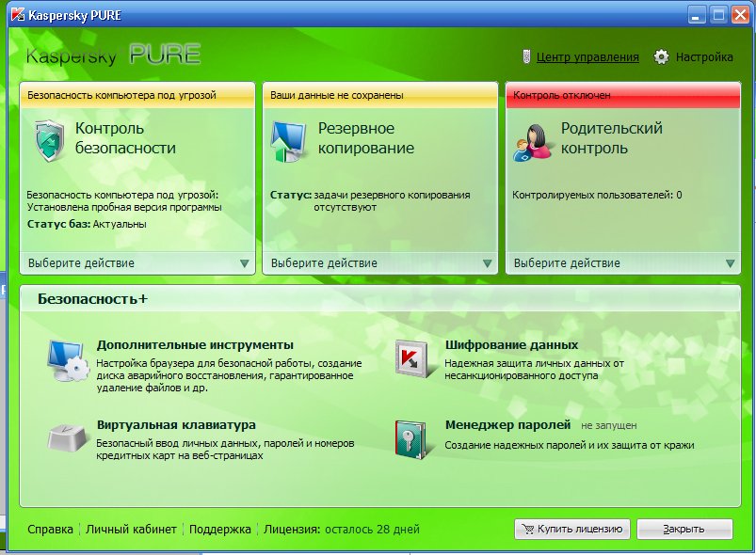756x555 pixels.
Task: Click the yellow Безопасность компьютера под угрозой banner
Action: (137, 95)
